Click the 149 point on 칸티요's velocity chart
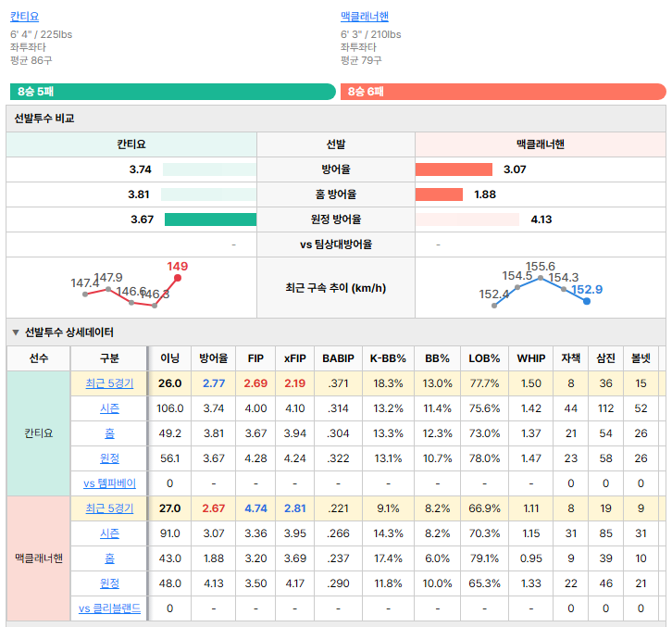 point(178,278)
